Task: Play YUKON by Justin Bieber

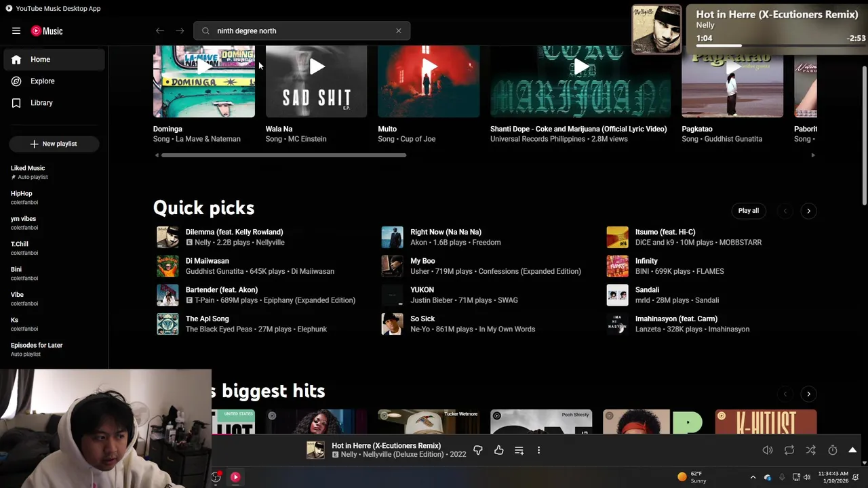Action: tap(422, 290)
